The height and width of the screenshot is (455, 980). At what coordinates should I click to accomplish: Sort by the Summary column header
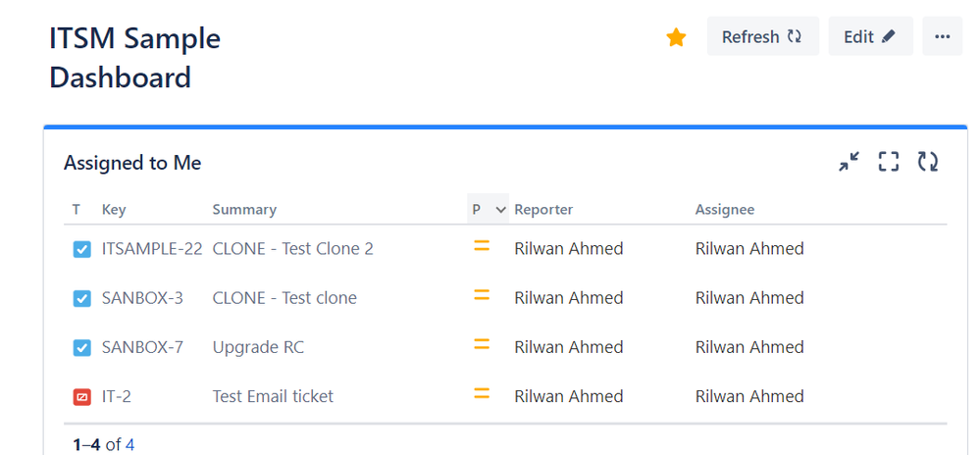point(244,210)
